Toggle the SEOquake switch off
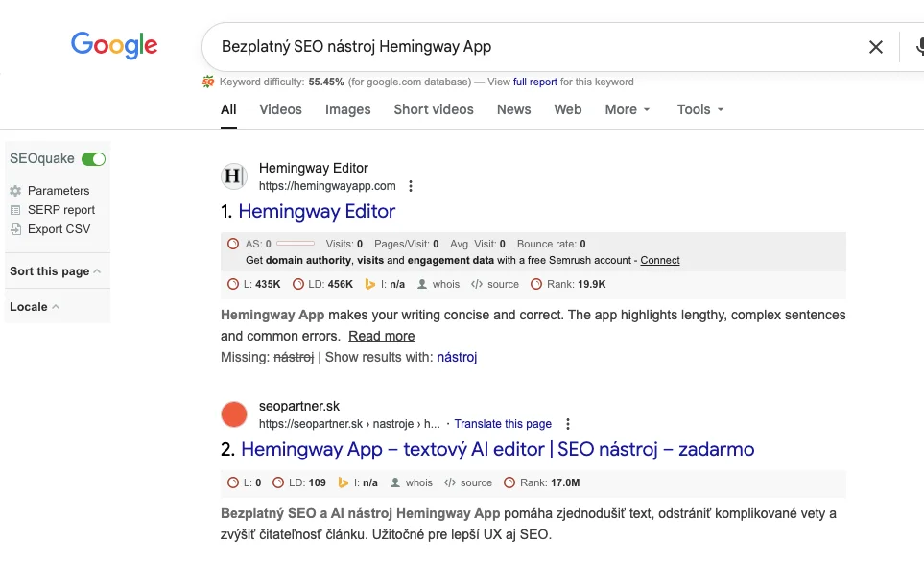 point(93,159)
